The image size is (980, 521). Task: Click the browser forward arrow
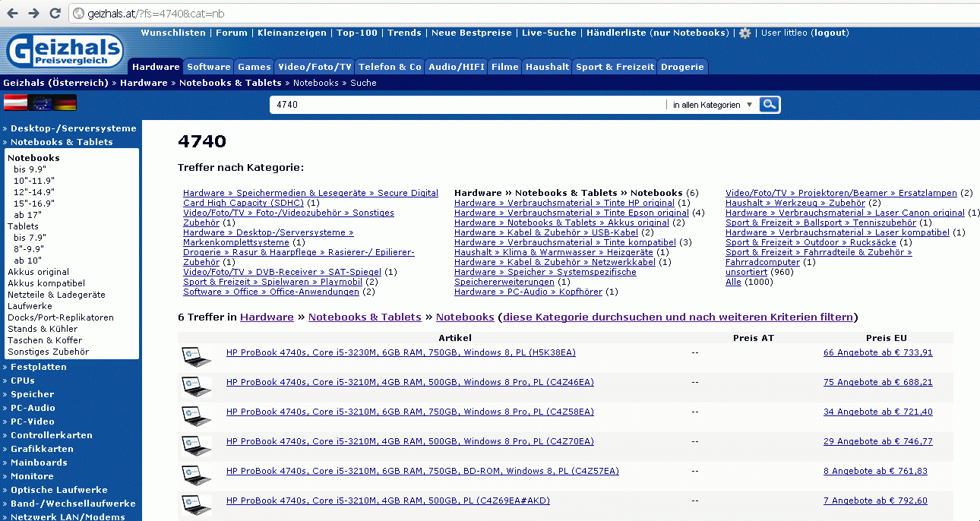coord(33,14)
